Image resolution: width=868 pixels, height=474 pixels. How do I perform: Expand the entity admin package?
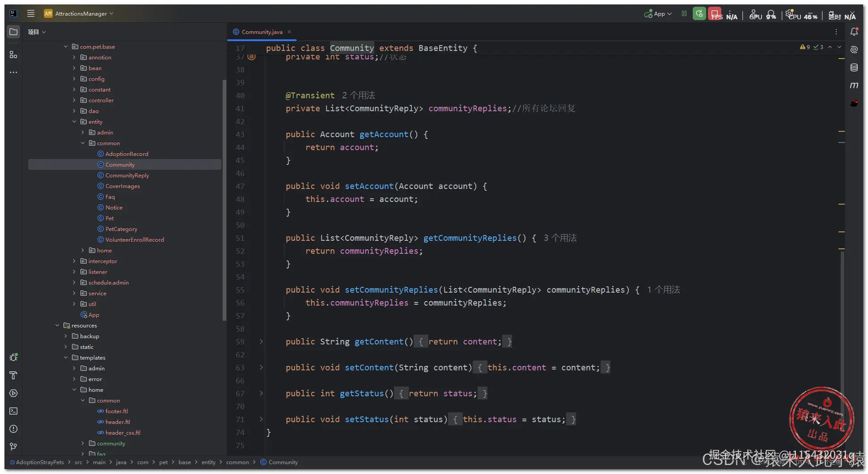point(83,132)
